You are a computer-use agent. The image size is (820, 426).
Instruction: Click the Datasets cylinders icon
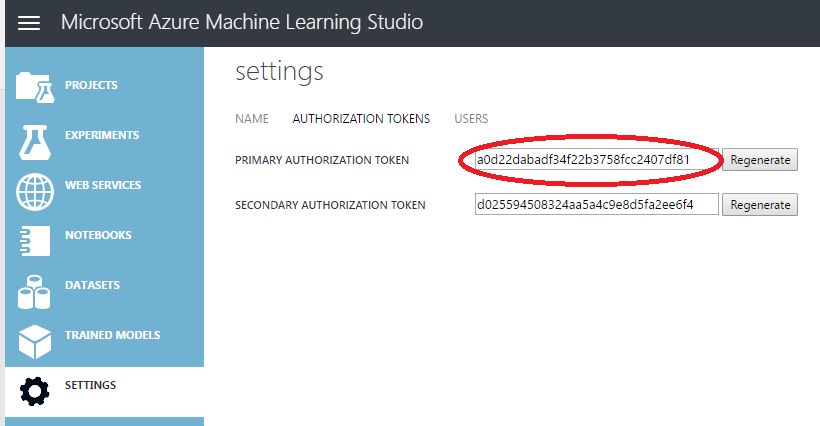[34, 292]
